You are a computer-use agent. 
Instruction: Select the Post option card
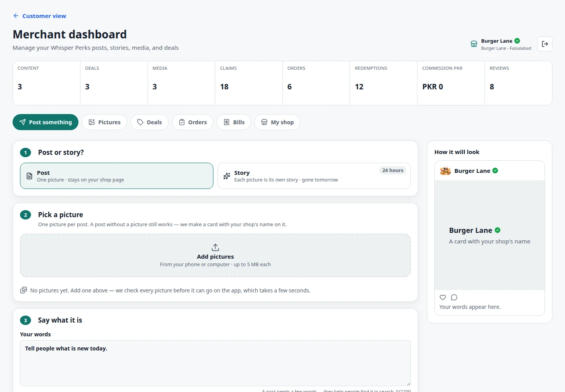click(x=117, y=176)
